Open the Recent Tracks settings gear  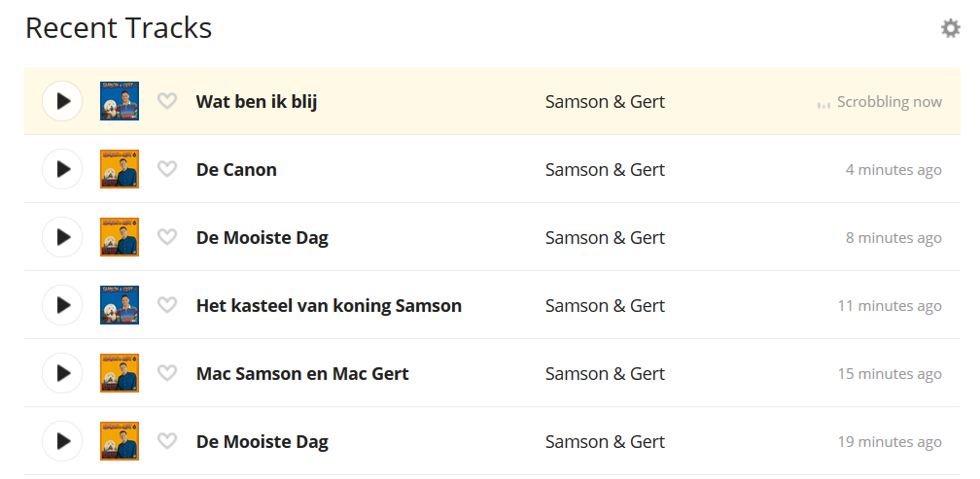[x=950, y=28]
